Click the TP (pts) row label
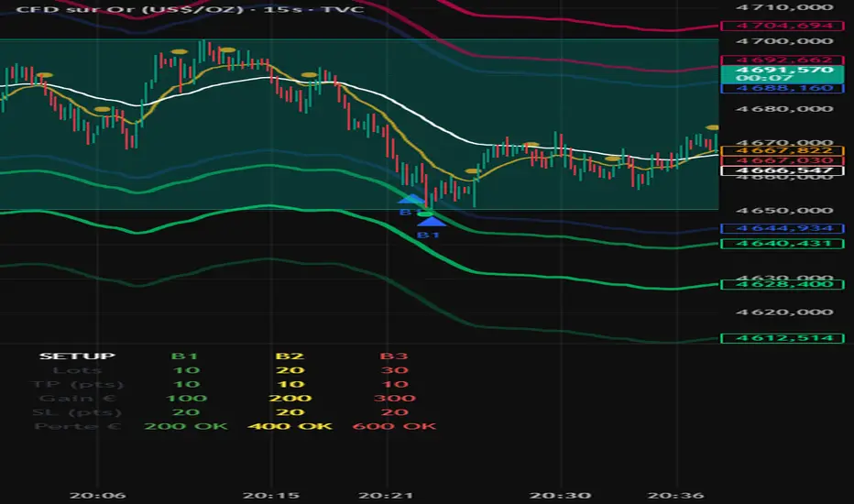The image size is (854, 504). pos(77,384)
